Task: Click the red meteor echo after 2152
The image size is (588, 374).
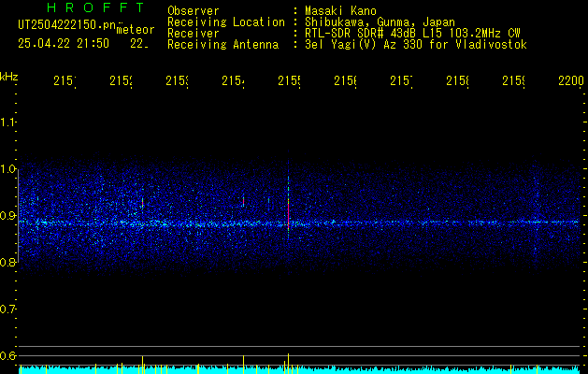Action: click(x=142, y=203)
